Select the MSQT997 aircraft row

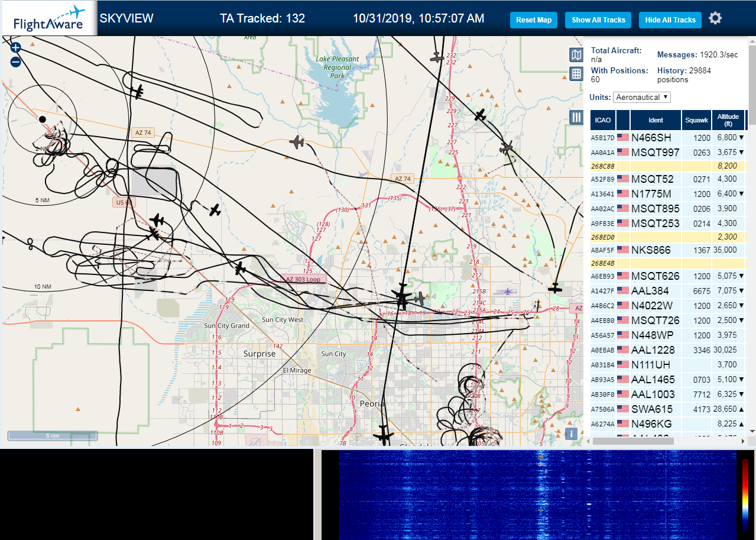pos(669,152)
